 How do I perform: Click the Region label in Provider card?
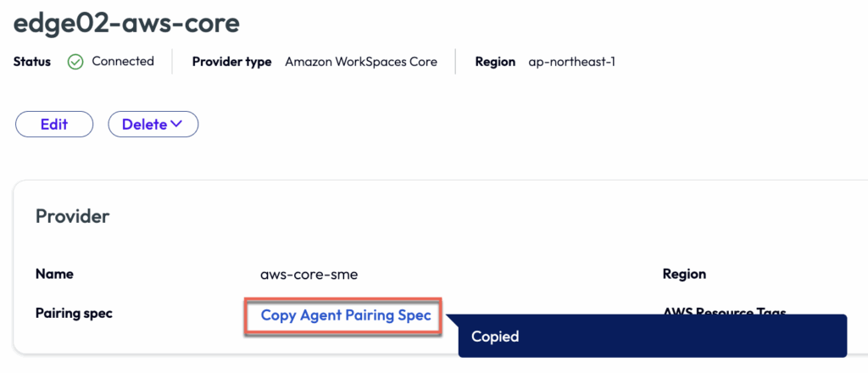tap(684, 274)
